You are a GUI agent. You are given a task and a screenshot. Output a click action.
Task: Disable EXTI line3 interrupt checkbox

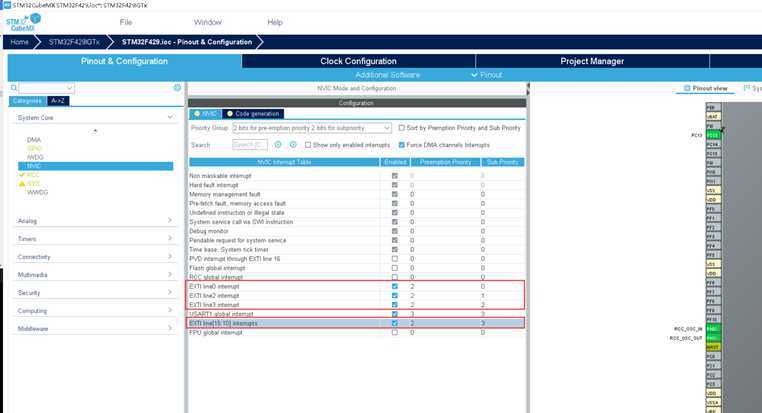[x=395, y=305]
